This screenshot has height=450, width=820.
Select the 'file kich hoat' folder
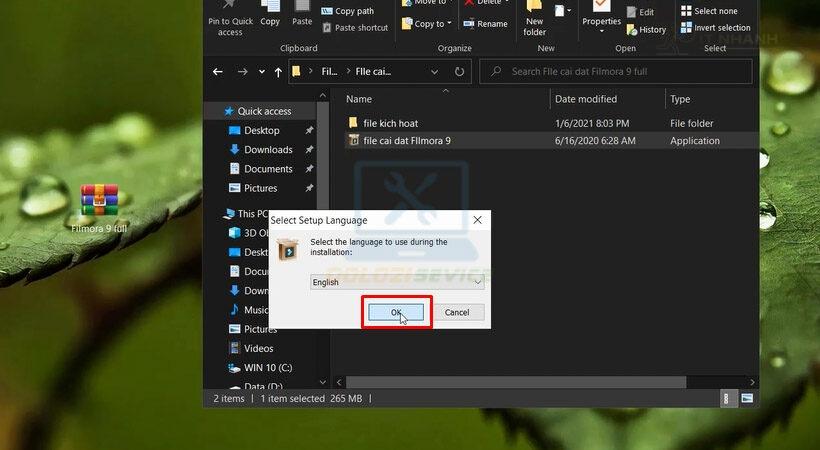click(391, 123)
